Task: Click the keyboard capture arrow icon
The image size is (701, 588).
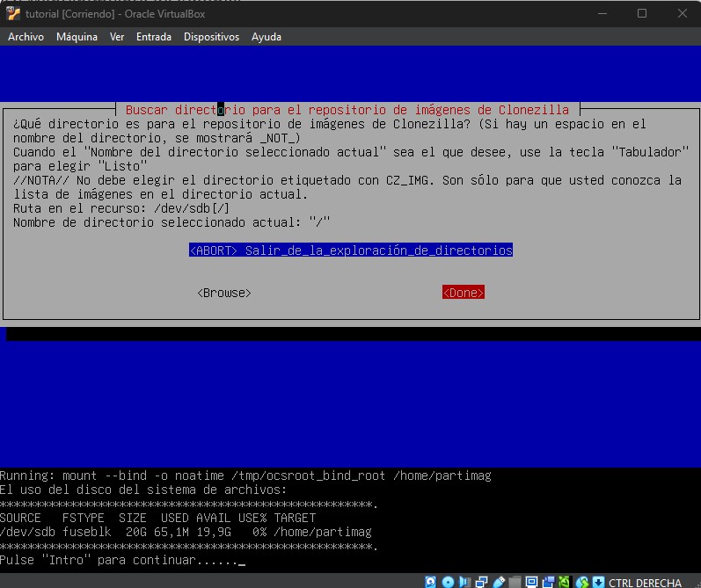Action: point(598,582)
